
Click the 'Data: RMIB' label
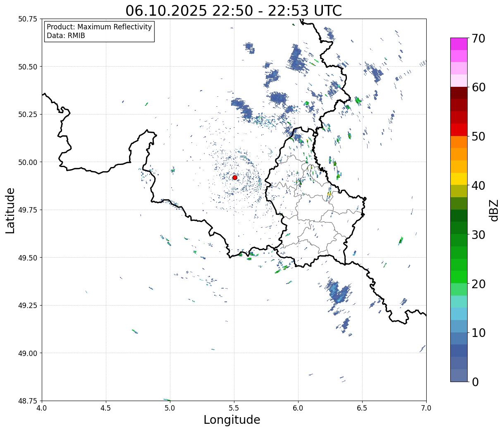coord(66,36)
